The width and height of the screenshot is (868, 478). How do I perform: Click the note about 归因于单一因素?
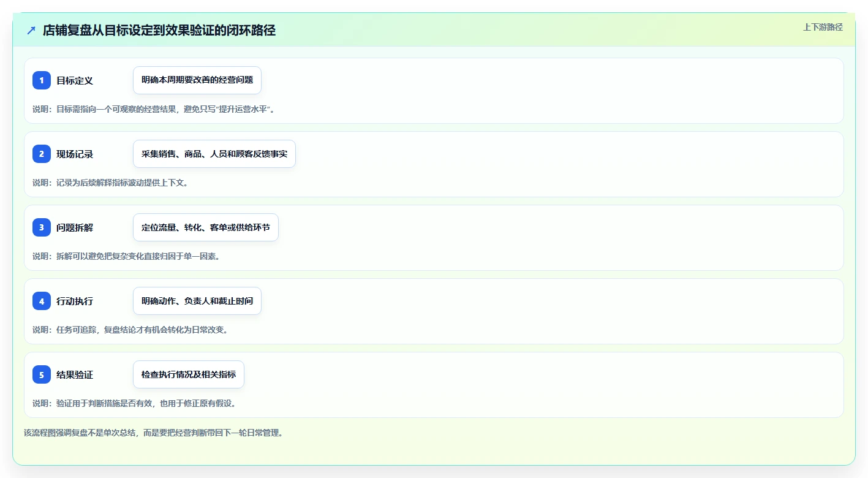[x=126, y=256]
